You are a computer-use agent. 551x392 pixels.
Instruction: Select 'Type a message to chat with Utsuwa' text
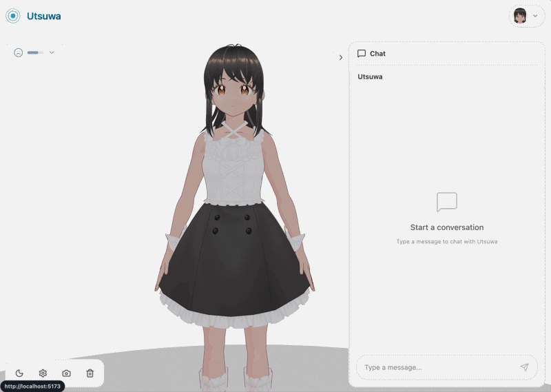tap(446, 242)
